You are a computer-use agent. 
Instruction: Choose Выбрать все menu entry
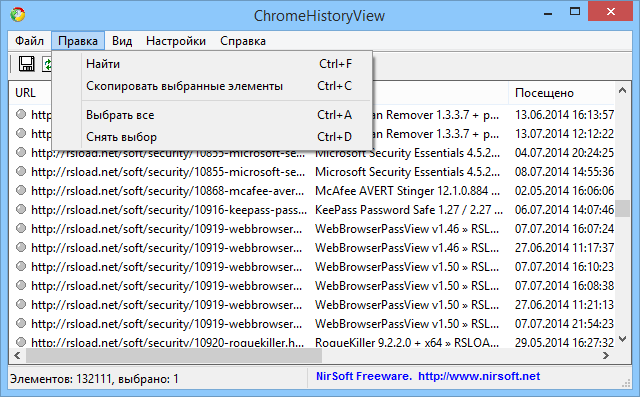212,115
